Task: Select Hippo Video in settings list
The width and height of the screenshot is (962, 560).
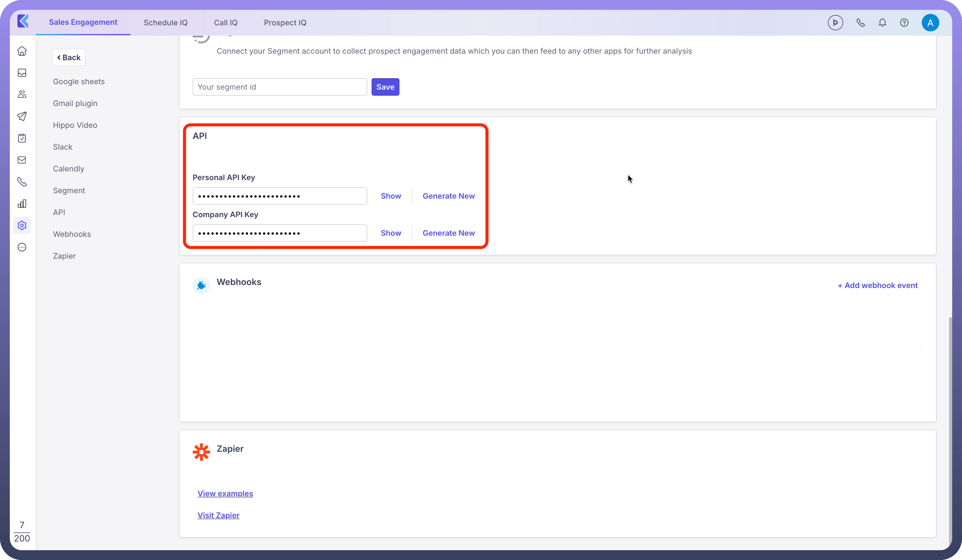Action: 75,125
